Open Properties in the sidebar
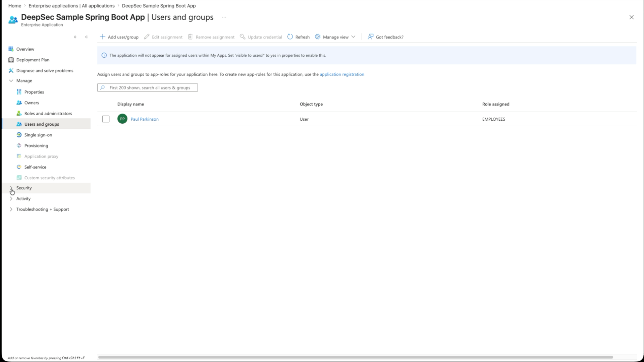This screenshot has width=644, height=362. click(x=34, y=92)
